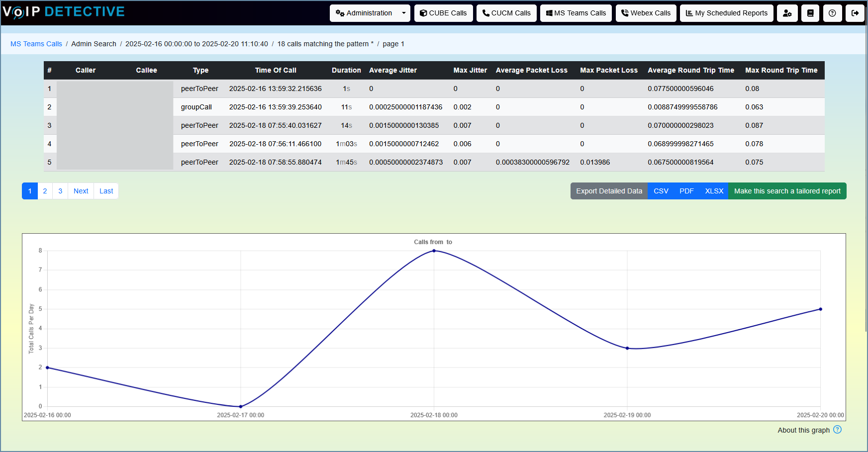Click the Max Jitter column header

click(471, 70)
